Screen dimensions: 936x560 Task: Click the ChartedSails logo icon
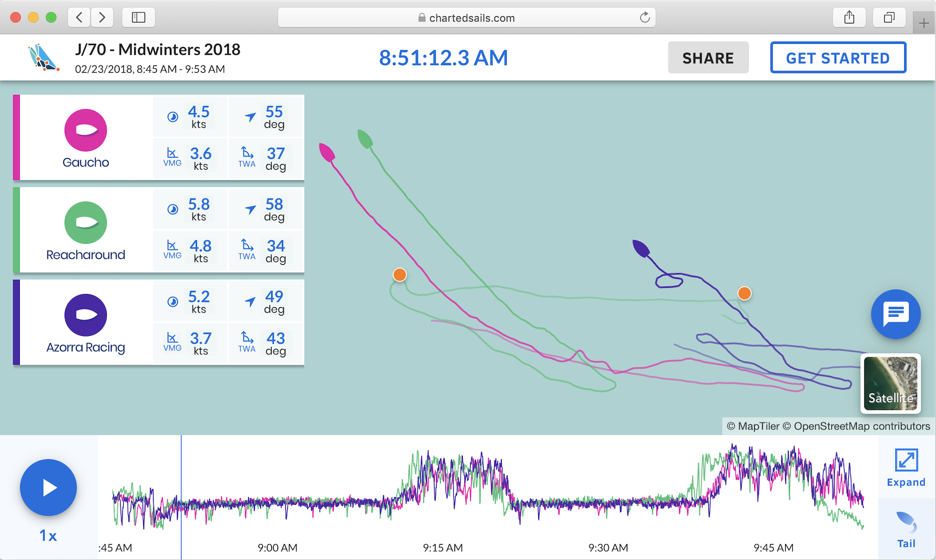coord(43,58)
